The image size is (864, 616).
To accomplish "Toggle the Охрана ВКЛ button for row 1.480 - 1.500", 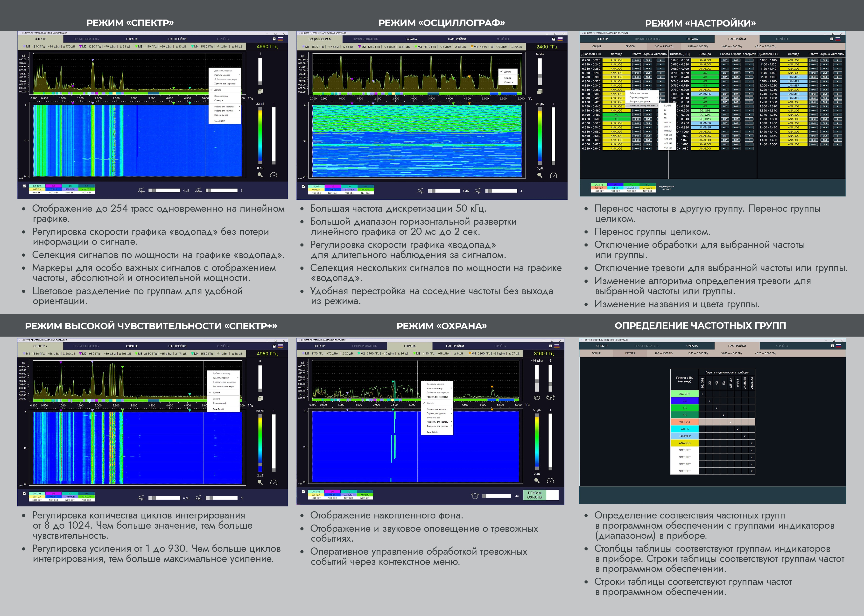I will pos(825,144).
